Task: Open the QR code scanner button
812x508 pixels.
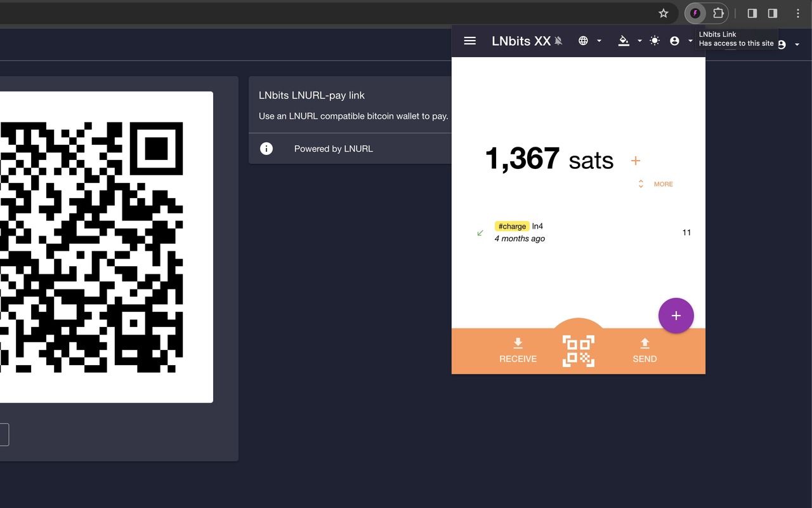Action: [579, 351]
